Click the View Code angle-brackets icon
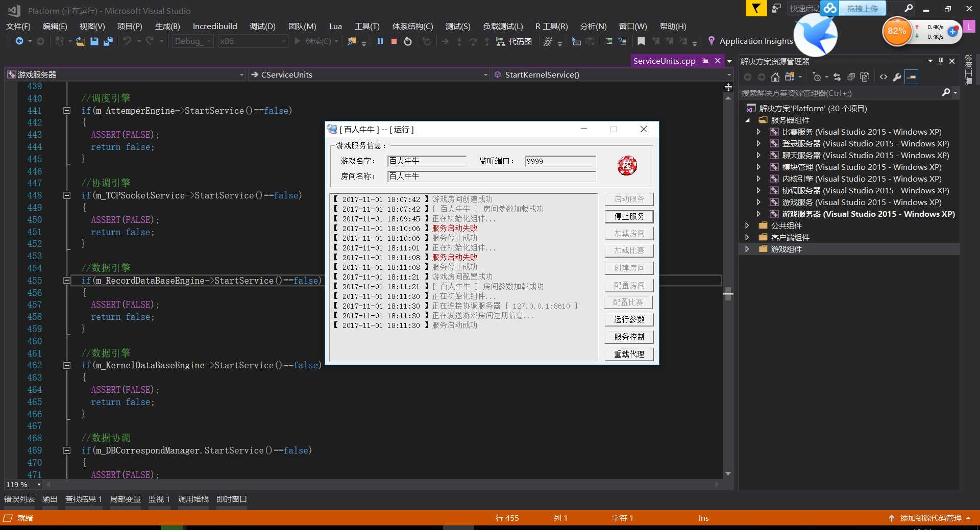Screen dimensions: 980x530 coord(884,77)
